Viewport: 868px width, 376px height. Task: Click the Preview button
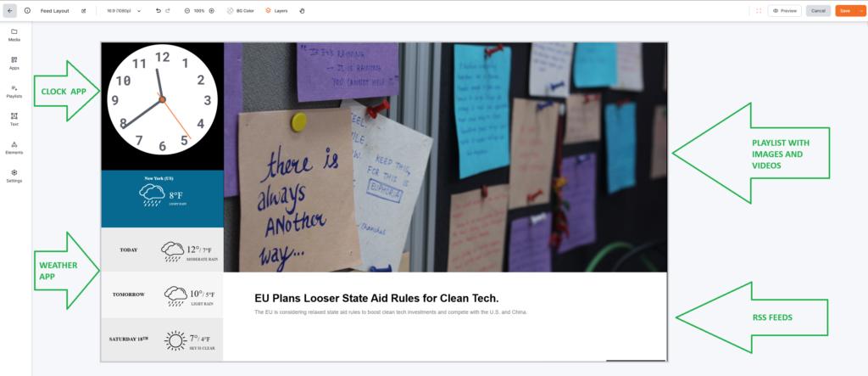784,10
